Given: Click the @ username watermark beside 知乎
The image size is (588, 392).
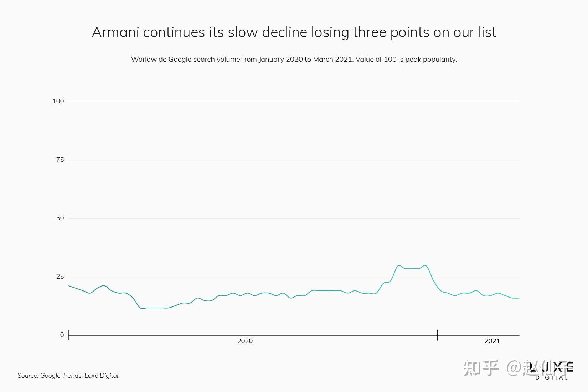Looking at the screenshot, I should (524, 368).
